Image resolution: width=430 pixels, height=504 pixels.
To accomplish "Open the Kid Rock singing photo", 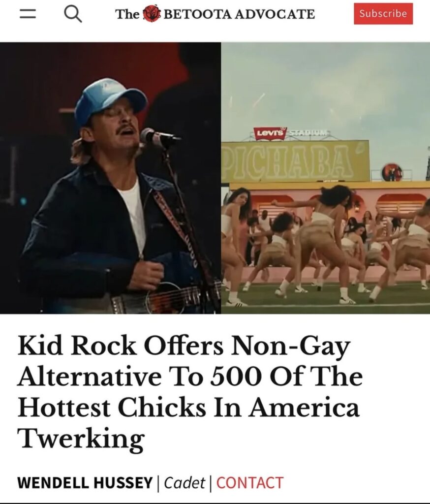I will (x=110, y=178).
